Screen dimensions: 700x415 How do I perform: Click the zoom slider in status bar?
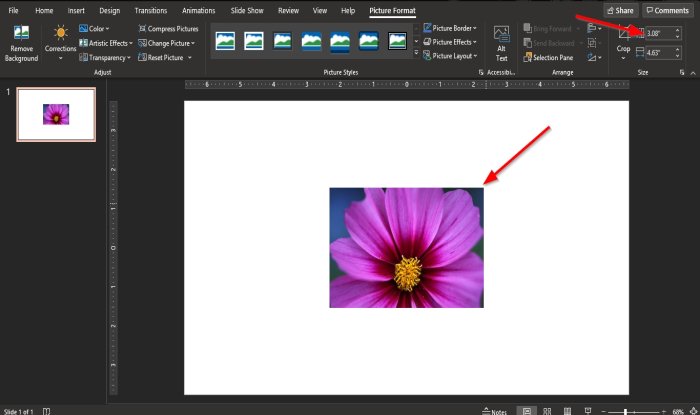(625, 411)
